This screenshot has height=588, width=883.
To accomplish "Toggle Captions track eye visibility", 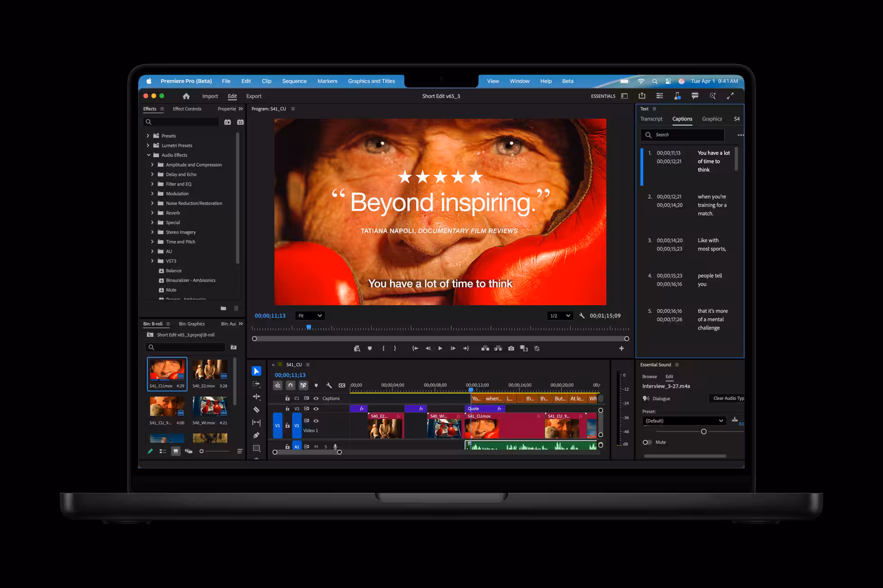I will coord(316,398).
